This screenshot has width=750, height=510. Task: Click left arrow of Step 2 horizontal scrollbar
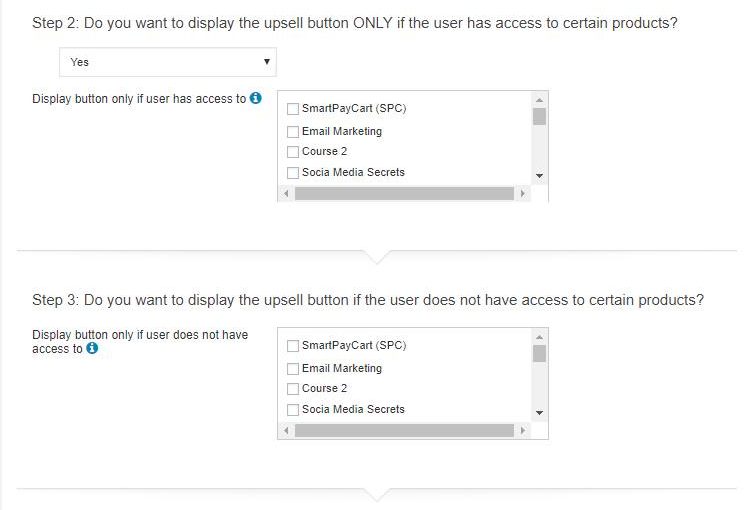point(285,194)
